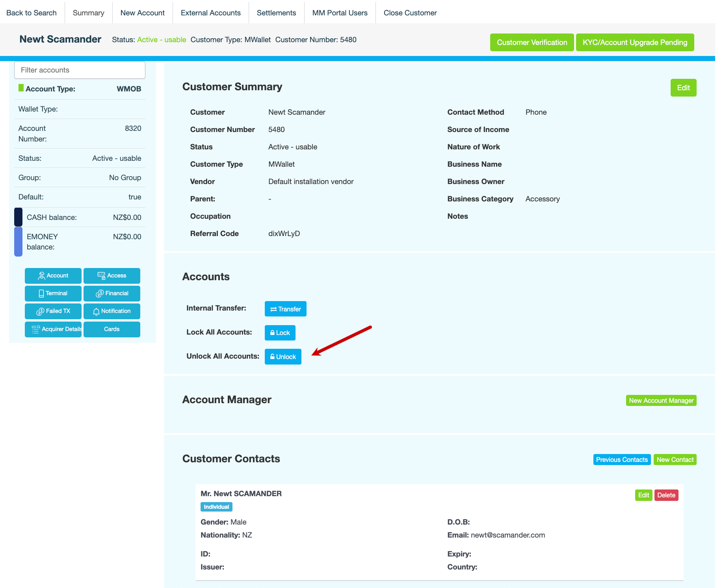Focus the Filter accounts input field
The width and height of the screenshot is (725, 588).
coord(80,70)
